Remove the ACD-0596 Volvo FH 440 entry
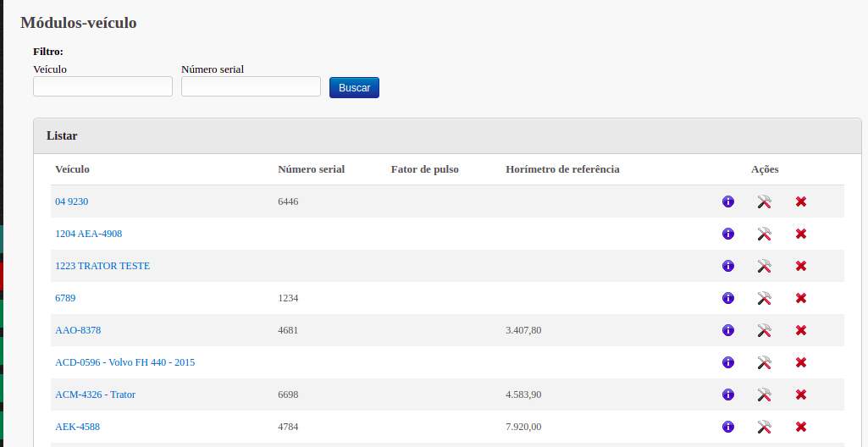Screen dimensions: 868x447 click(800, 362)
